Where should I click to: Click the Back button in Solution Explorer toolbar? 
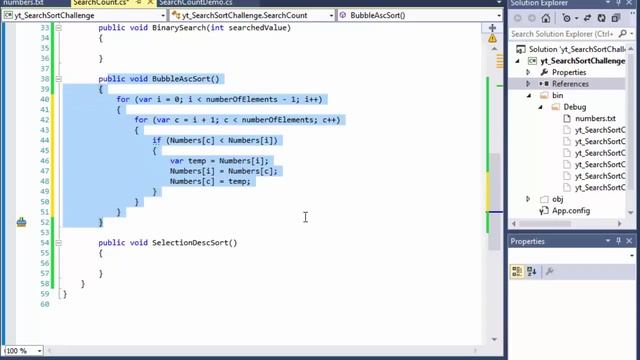point(518,18)
